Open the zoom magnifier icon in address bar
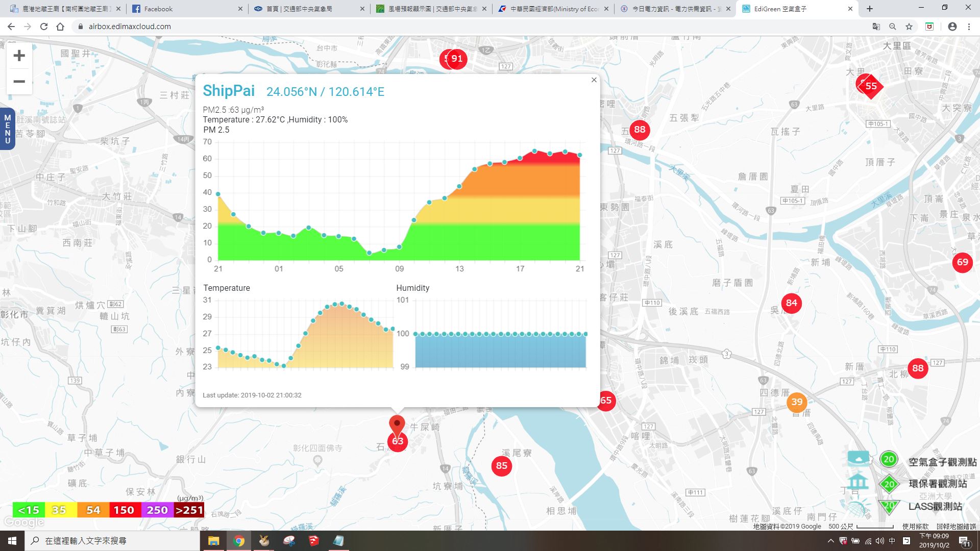The width and height of the screenshot is (980, 551). pyautogui.click(x=892, y=27)
